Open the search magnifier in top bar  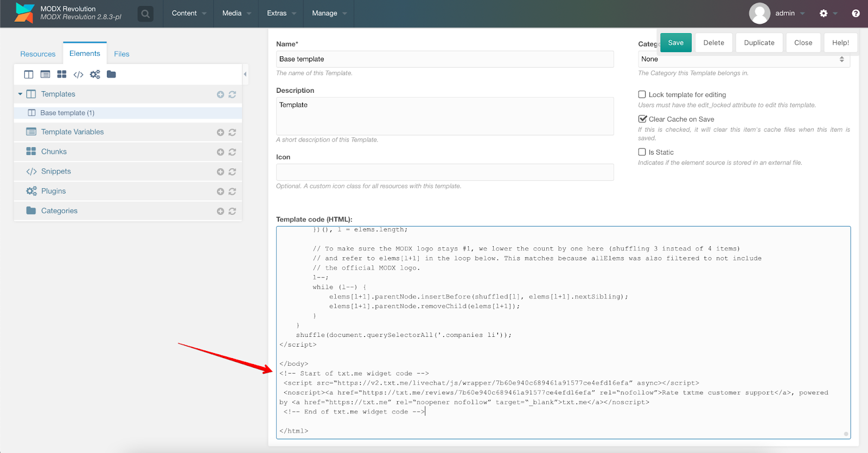[145, 14]
